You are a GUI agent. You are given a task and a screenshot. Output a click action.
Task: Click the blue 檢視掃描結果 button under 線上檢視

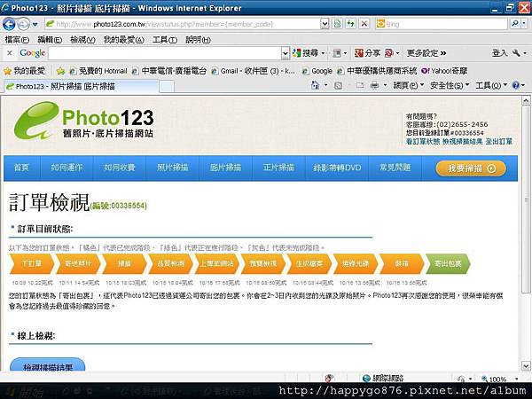[48, 364]
